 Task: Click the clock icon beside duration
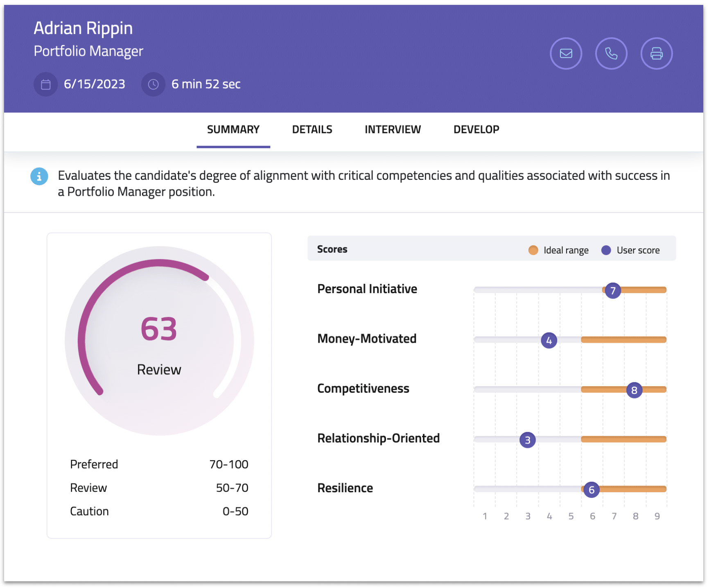click(x=153, y=84)
